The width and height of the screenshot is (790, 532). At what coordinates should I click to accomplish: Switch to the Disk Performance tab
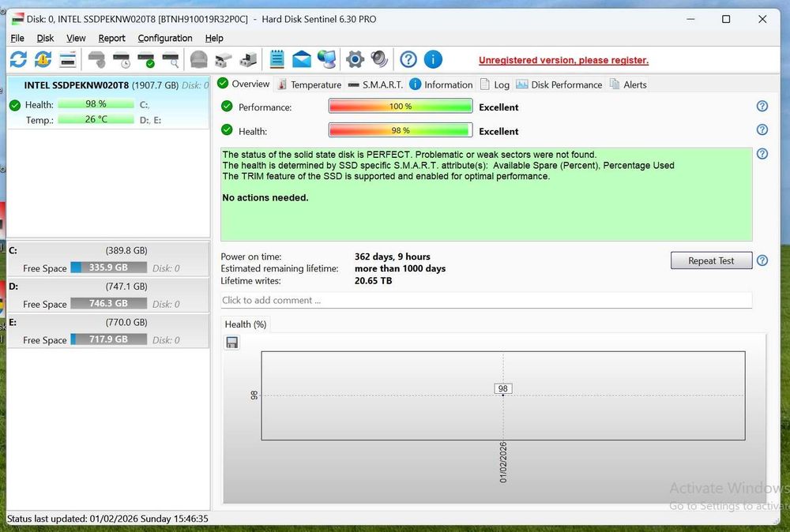coord(559,84)
